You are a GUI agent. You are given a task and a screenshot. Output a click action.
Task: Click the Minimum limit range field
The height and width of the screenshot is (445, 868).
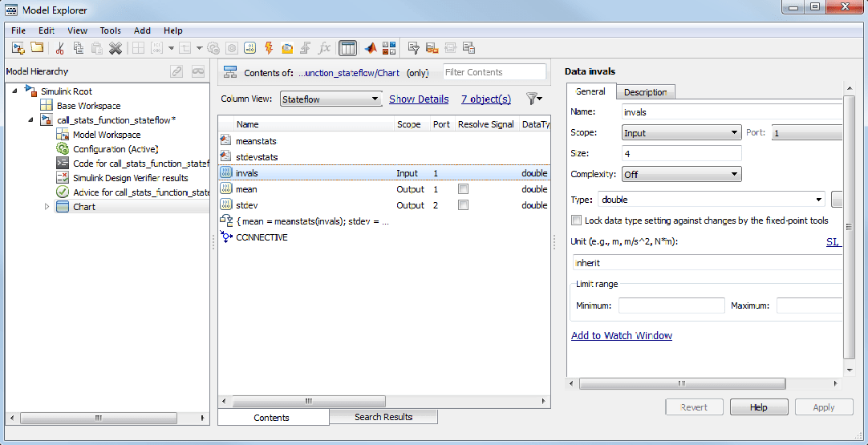[671, 305]
